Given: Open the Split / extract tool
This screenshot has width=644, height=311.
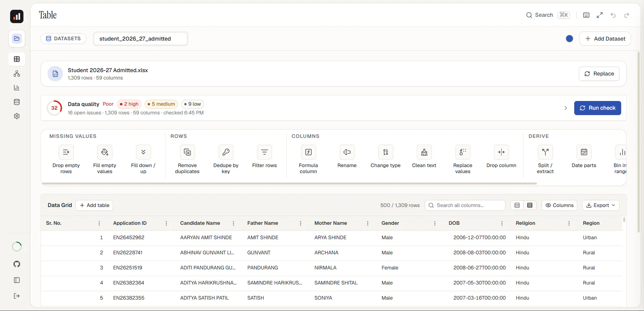Looking at the screenshot, I should [545, 159].
